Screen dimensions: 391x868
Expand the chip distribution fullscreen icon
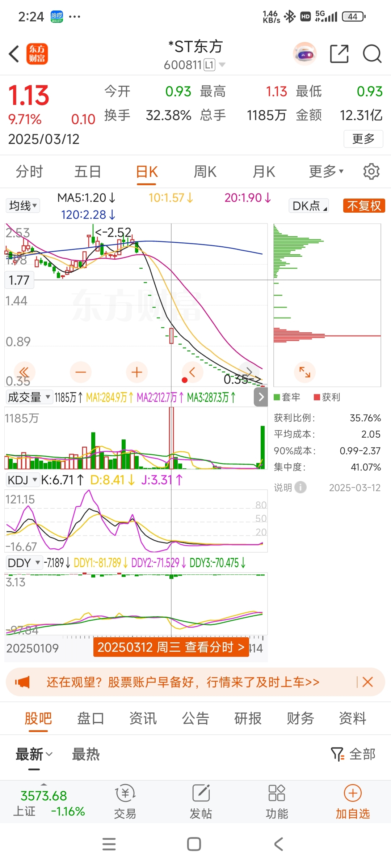tap(305, 372)
